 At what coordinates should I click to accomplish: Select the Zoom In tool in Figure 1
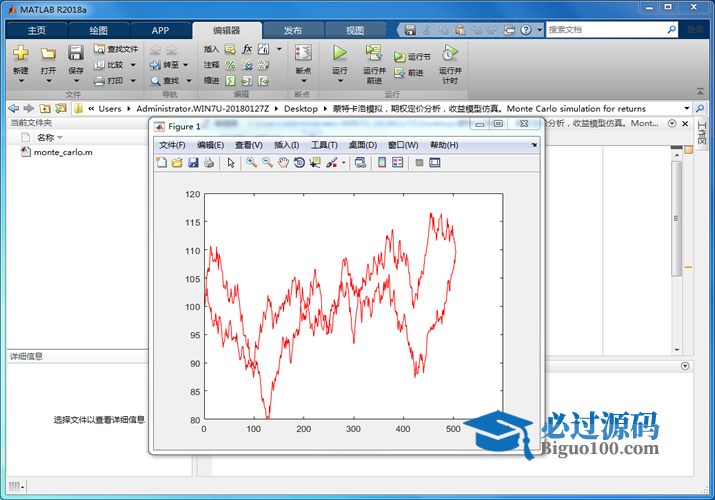pyautogui.click(x=252, y=163)
